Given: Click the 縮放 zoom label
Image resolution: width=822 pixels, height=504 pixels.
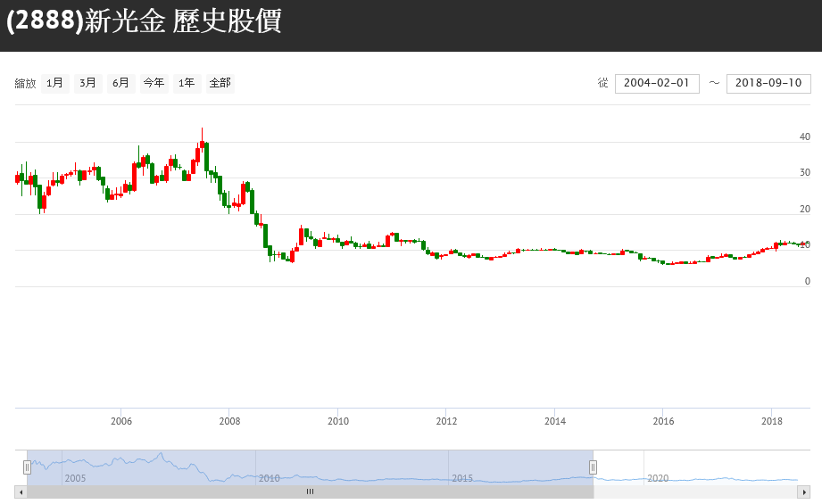Looking at the screenshot, I should (25, 83).
